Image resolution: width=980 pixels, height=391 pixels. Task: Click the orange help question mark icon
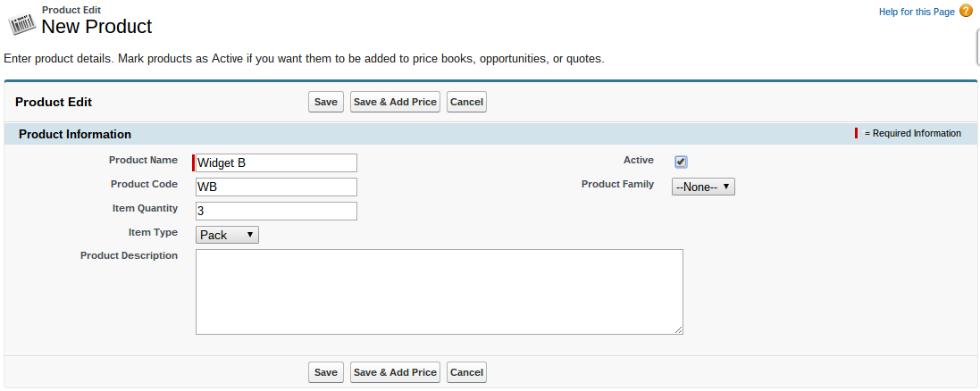(x=966, y=12)
